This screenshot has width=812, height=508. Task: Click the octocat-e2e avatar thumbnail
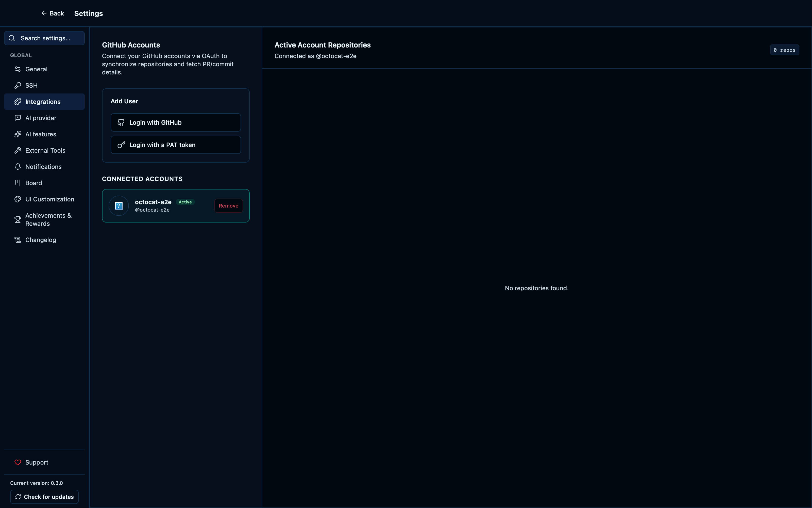tap(119, 206)
